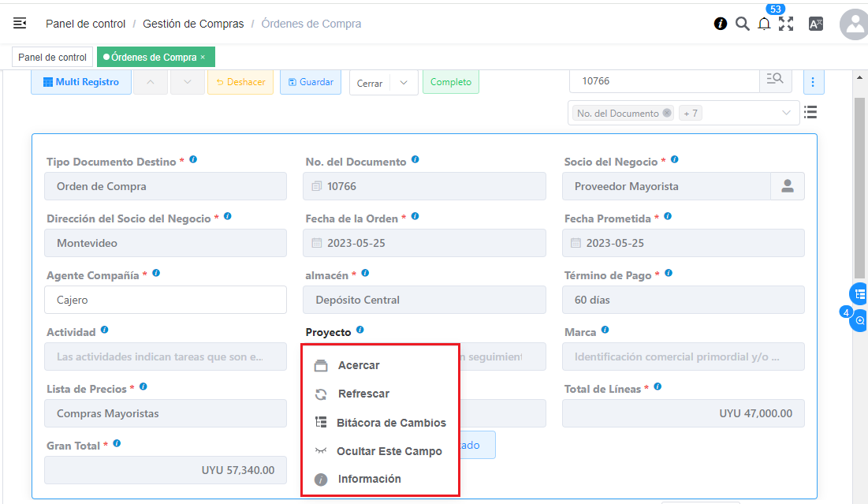This screenshot has width=868, height=504.
Task: Click the Completo status button
Action: [x=450, y=82]
